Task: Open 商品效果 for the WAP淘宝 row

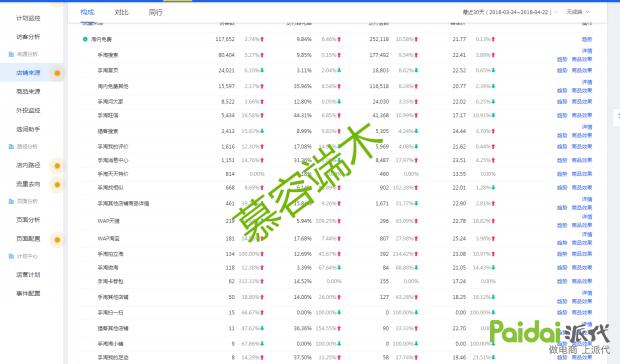Action: (x=582, y=243)
